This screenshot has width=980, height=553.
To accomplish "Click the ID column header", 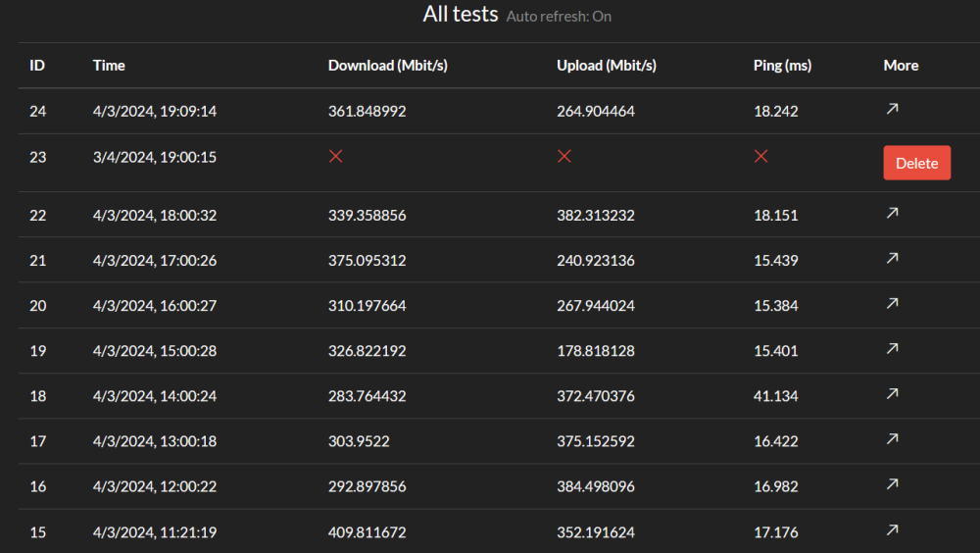I will point(37,65).
